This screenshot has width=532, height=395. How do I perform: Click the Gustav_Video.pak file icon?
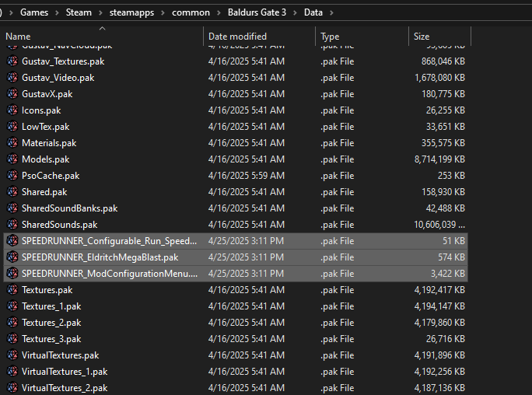(12, 78)
